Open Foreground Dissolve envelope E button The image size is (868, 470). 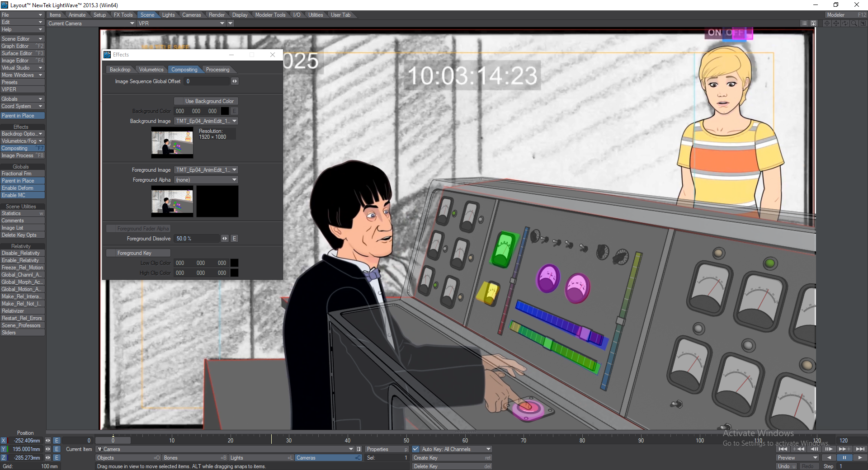[x=234, y=239]
